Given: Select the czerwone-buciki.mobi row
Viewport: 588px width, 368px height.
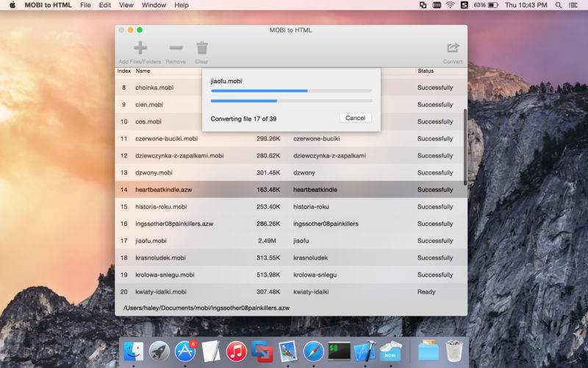Looking at the screenshot, I should point(291,138).
